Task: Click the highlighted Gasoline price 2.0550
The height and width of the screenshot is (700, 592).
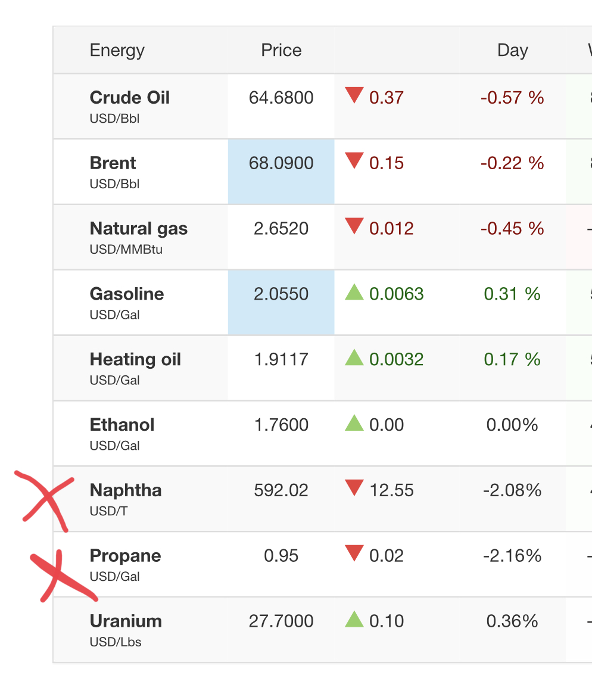Action: point(281,294)
